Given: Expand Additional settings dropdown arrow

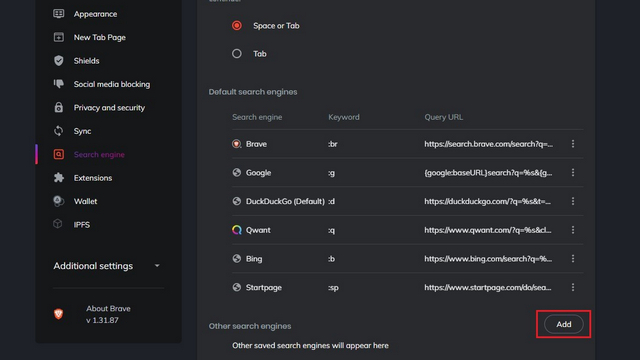Looking at the screenshot, I should click(157, 266).
